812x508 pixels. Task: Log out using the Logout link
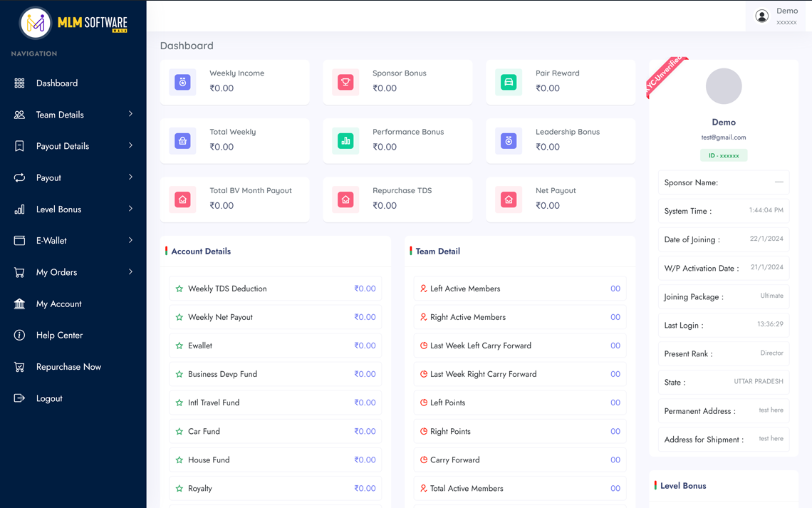click(x=49, y=398)
